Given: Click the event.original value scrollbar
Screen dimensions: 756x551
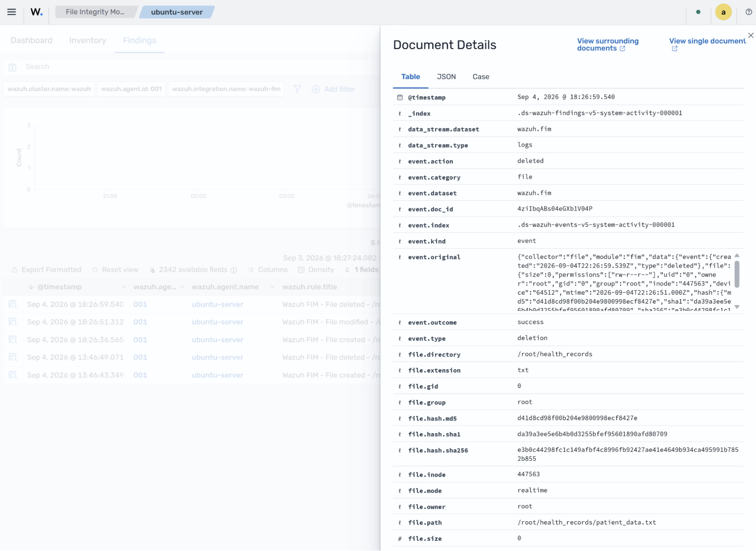Looking at the screenshot, I should click(x=737, y=274).
